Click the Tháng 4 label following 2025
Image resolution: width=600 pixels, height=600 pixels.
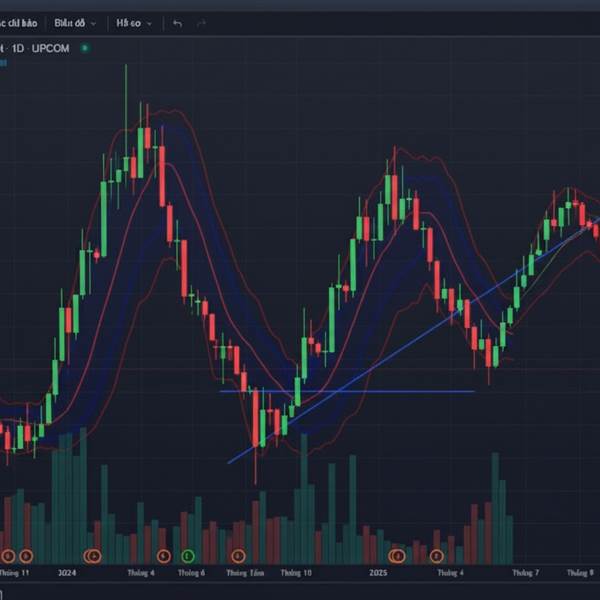(450, 573)
